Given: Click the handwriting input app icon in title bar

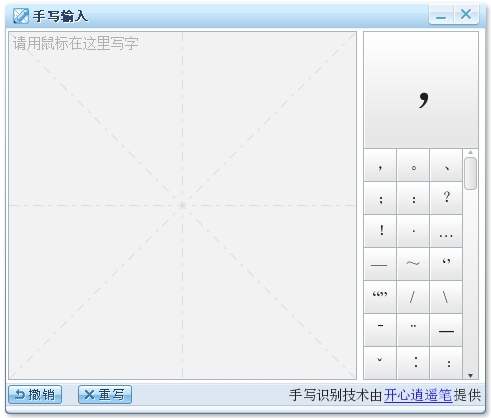Looking at the screenshot, I should click(x=21, y=16).
